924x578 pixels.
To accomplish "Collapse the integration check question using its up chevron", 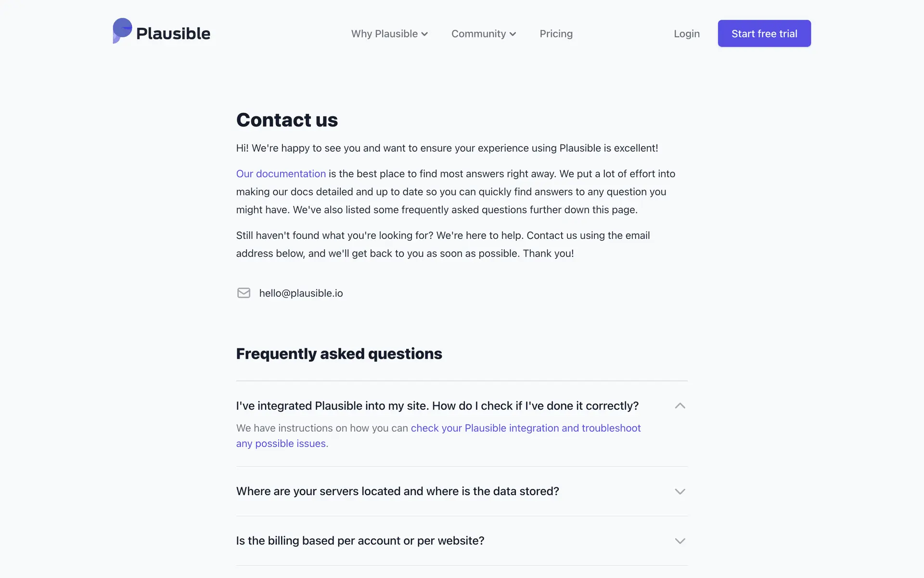I will click(x=680, y=406).
